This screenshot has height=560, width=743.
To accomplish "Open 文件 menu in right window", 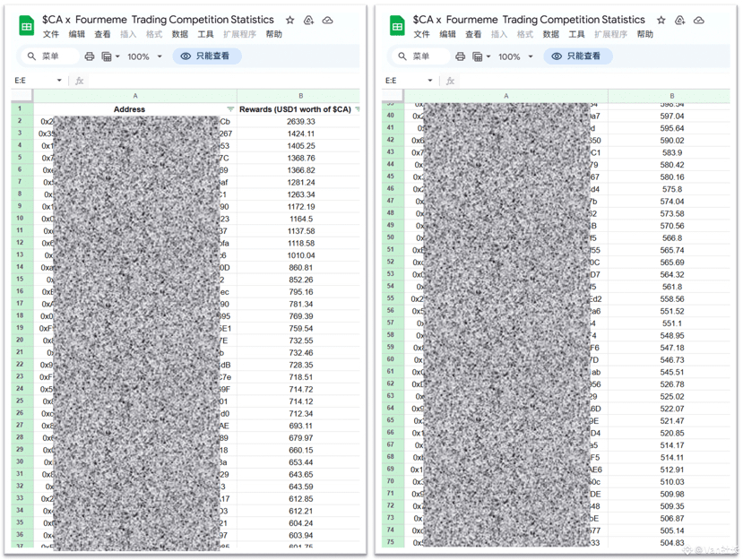I will click(x=421, y=34).
